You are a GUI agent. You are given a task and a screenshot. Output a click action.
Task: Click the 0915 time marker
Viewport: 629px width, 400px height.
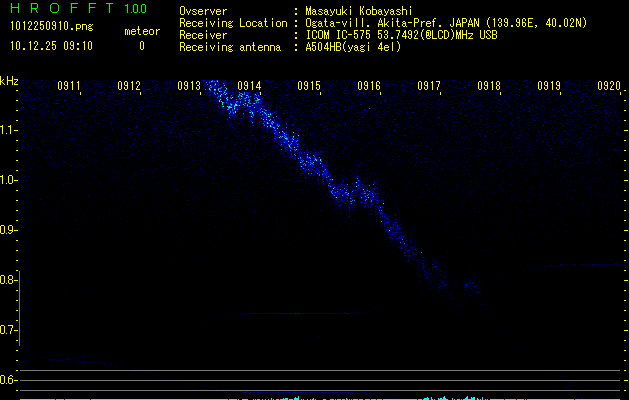click(x=309, y=86)
